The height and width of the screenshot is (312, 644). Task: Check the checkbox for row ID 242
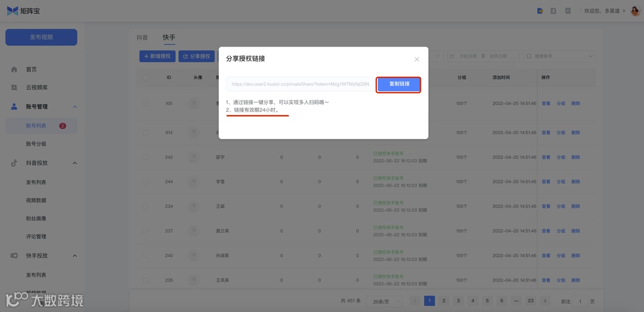(145, 157)
